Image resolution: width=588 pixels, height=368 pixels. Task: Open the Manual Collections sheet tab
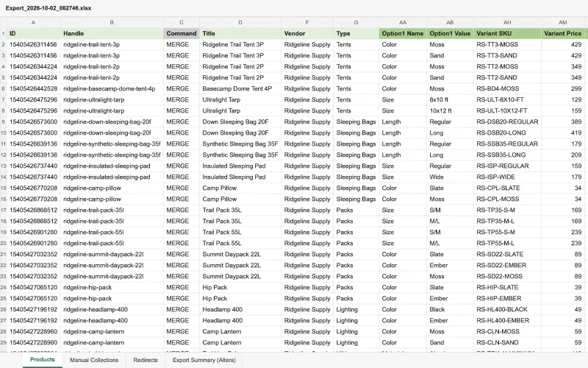(x=94, y=360)
